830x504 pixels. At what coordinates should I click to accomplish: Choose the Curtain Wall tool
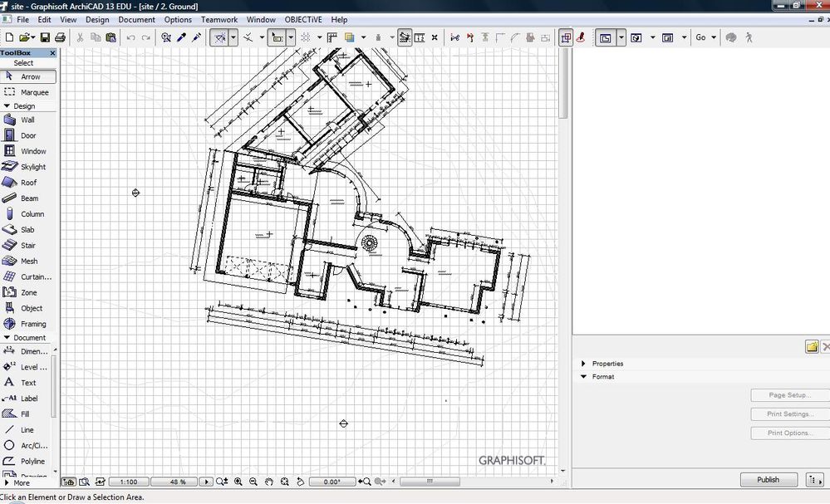coord(28,276)
